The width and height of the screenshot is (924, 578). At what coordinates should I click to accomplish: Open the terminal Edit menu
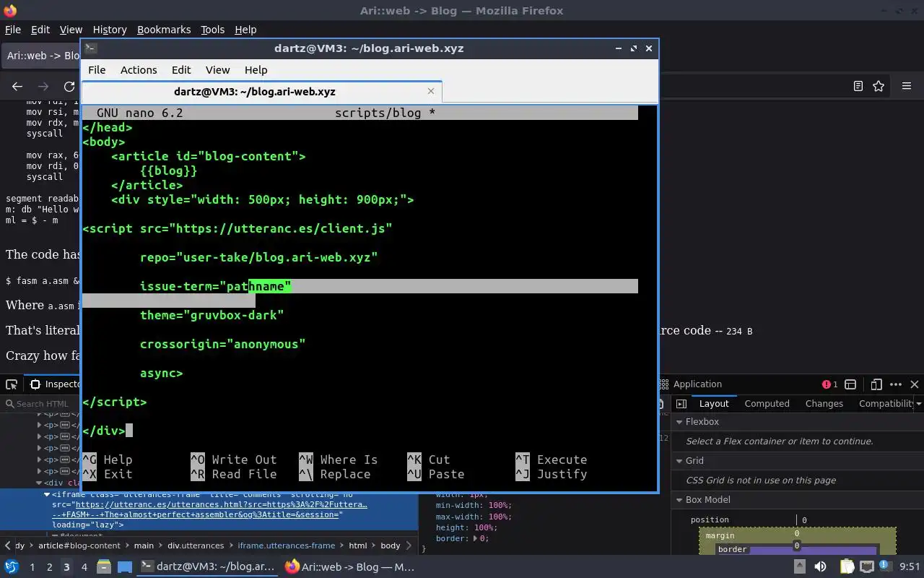(x=181, y=70)
